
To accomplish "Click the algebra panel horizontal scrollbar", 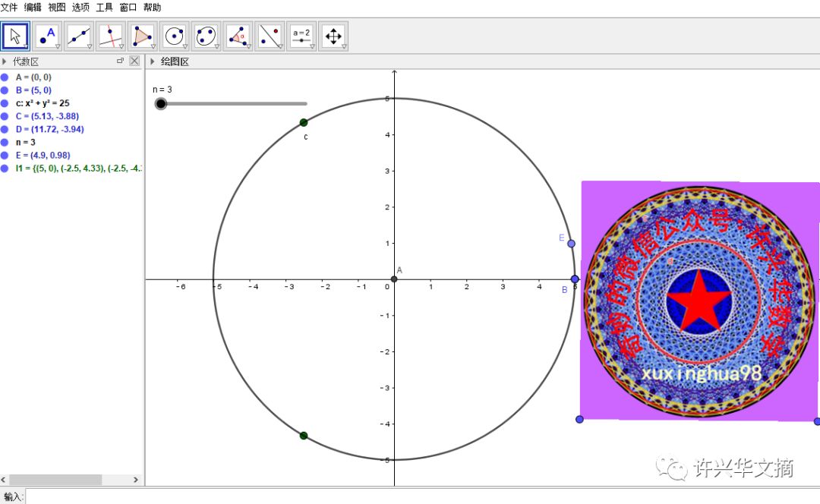I will [55, 480].
